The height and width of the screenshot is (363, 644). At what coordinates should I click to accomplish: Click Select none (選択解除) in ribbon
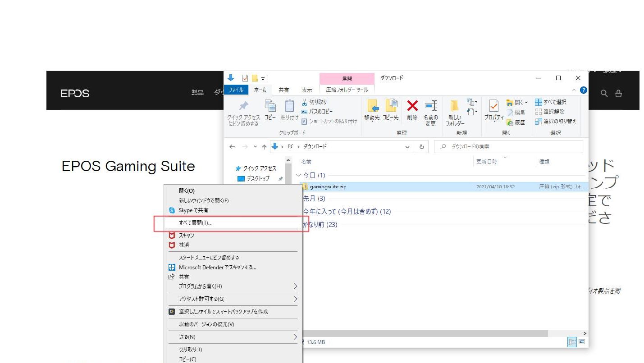click(x=550, y=112)
